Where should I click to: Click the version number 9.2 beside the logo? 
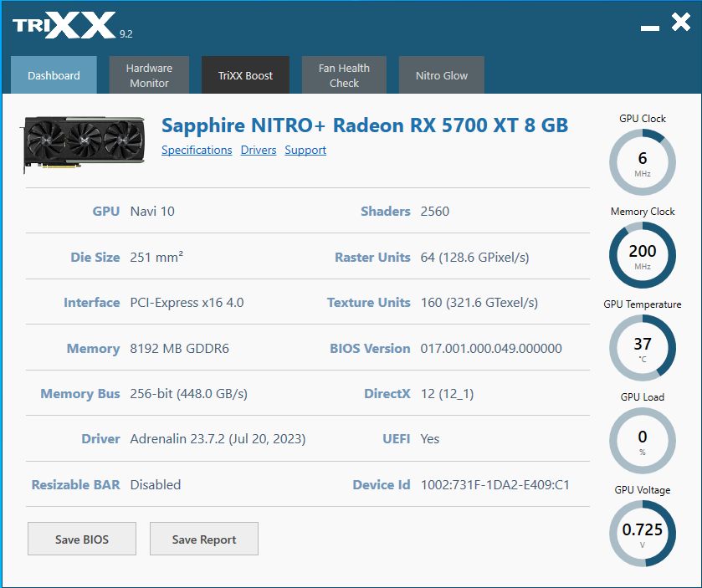pos(126,34)
